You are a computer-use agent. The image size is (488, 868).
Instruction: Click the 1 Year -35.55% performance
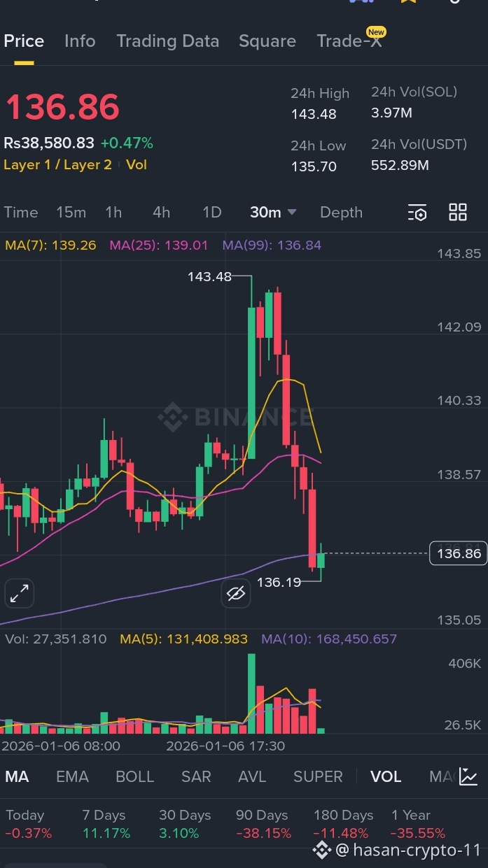(418, 824)
